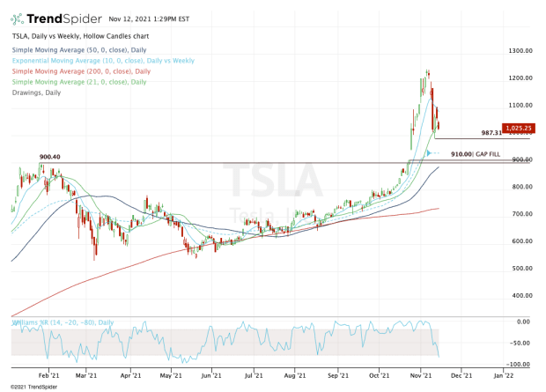Image resolution: width=546 pixels, height=392 pixels.
Task: Click the Apr '21 date axis label
Action: 130,375
